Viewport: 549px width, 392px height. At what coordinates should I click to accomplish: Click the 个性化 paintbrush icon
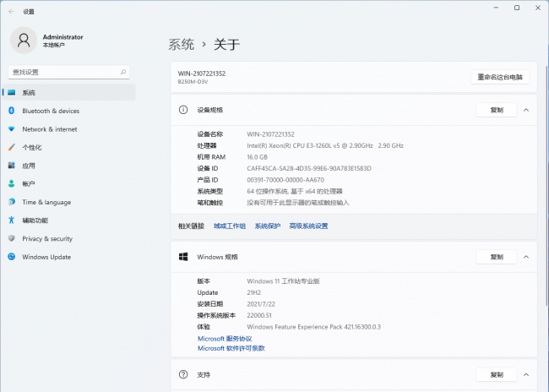pos(12,147)
